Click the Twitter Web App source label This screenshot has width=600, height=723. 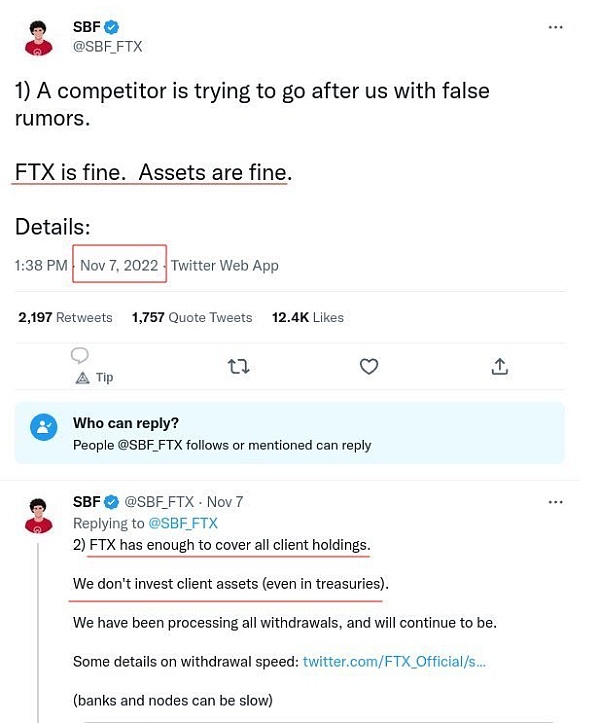click(x=224, y=265)
